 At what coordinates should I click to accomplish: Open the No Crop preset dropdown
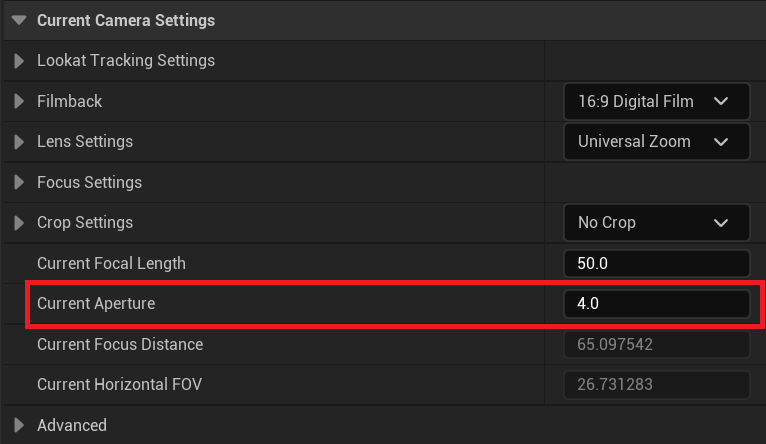pos(657,223)
